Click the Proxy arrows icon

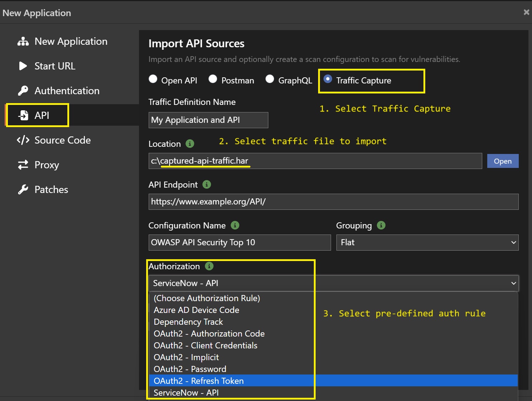(23, 165)
